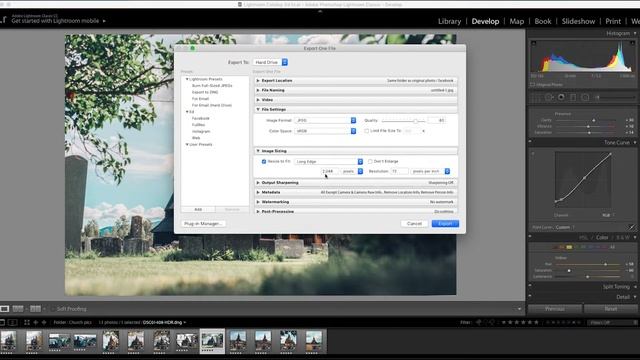Image resolution: width=640 pixels, height=360 pixels.
Task: Go forward using filmstrip right arrow
Action: [44, 322]
